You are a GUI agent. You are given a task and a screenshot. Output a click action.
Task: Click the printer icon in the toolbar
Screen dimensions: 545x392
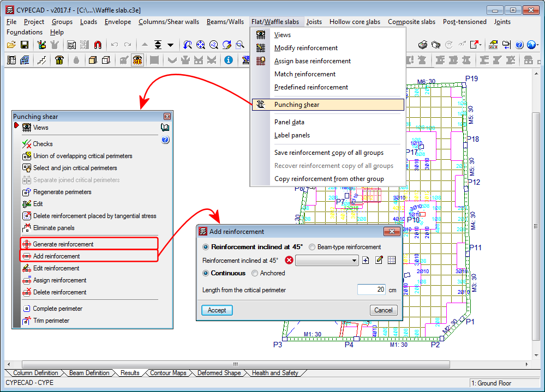[423, 45]
